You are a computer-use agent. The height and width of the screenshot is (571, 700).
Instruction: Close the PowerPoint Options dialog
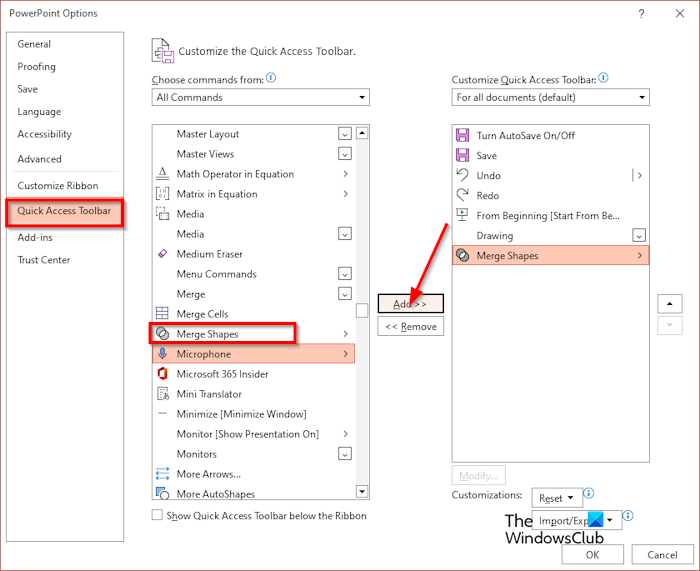(x=679, y=13)
